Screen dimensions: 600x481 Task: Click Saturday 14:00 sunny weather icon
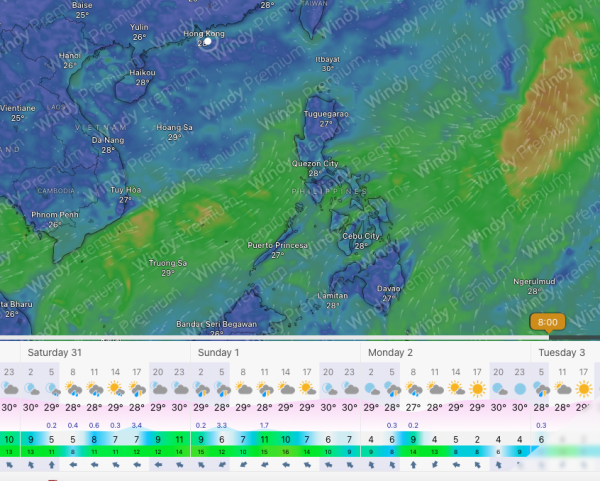click(116, 387)
